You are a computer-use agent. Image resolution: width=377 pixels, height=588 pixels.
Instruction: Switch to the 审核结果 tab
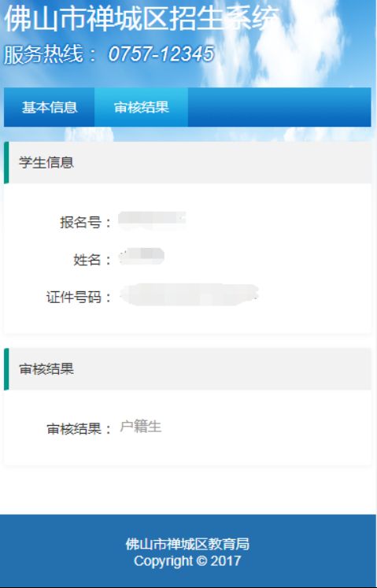tap(141, 107)
